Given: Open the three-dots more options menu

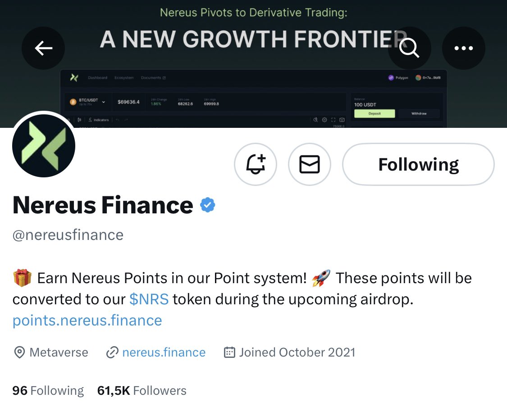Looking at the screenshot, I should click(463, 48).
